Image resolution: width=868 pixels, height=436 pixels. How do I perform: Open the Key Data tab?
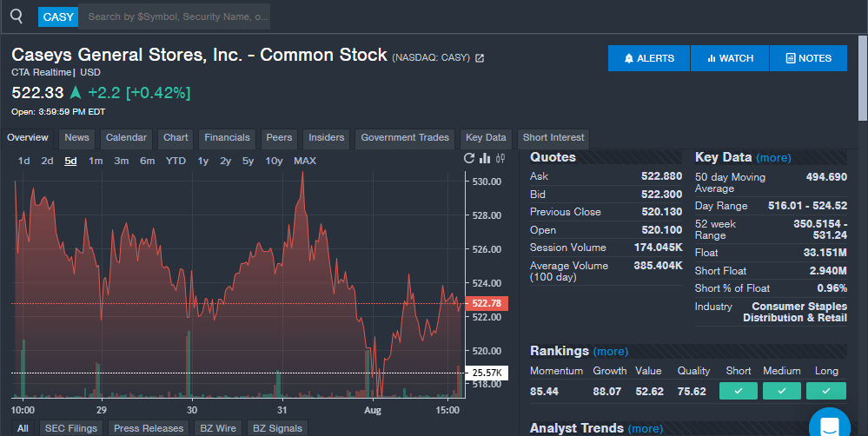pyautogui.click(x=486, y=138)
